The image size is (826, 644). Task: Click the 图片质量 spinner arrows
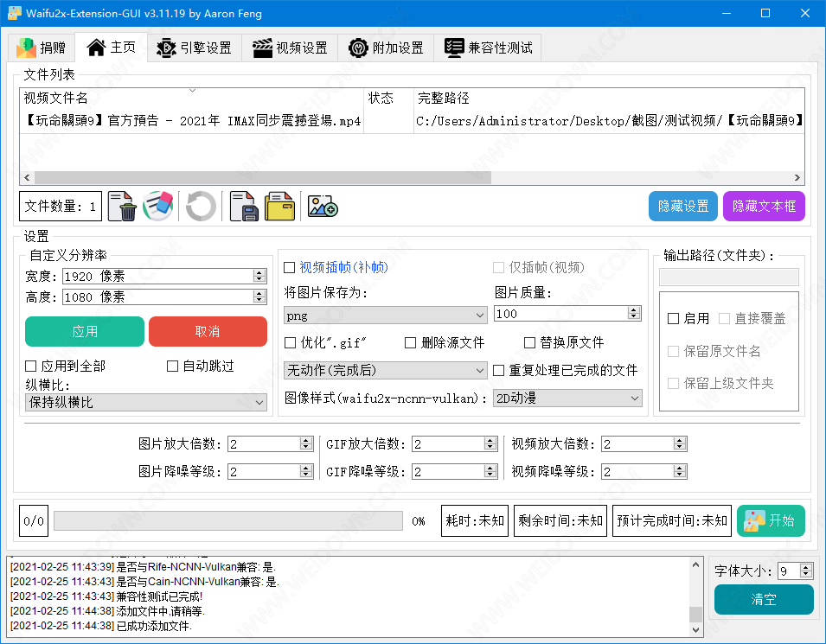point(634,313)
